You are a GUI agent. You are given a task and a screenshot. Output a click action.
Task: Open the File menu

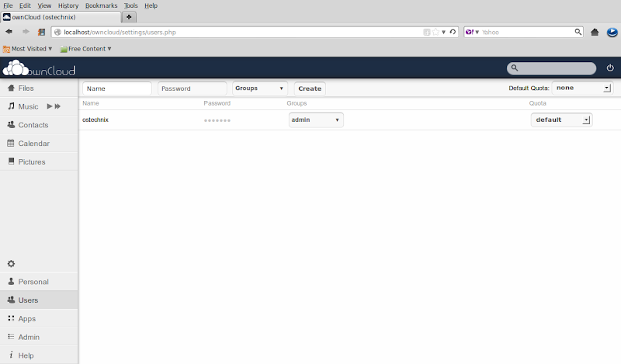(x=8, y=5)
